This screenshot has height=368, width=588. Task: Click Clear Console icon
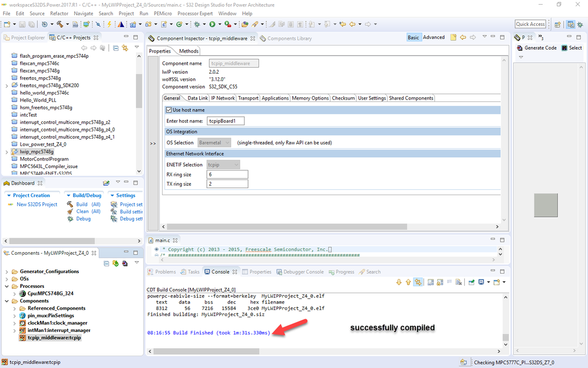[458, 282]
